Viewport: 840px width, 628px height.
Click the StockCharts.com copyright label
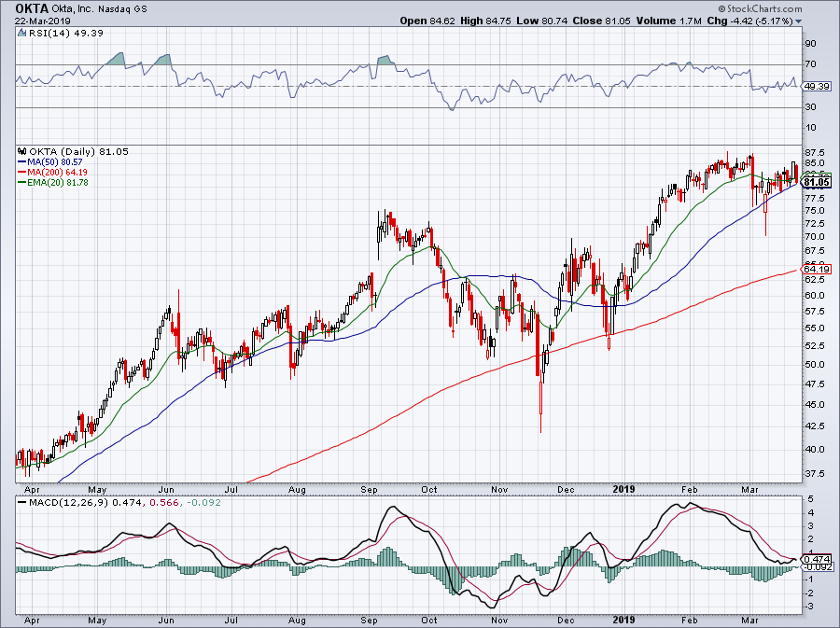pos(760,8)
